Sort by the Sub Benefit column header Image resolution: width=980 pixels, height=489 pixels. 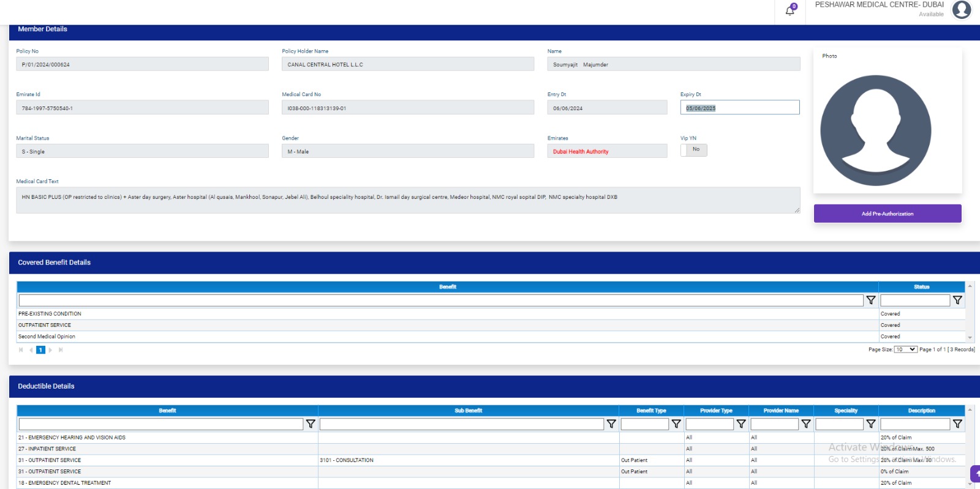[x=468, y=411]
